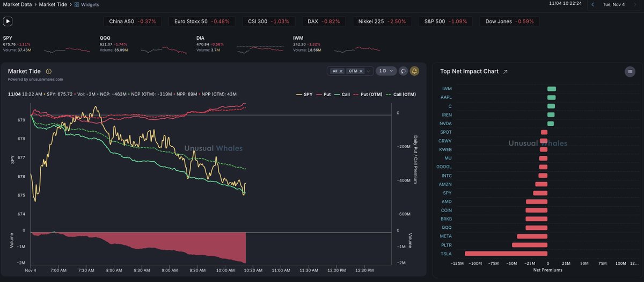Click the headset icon beside the 1 D dropdown

click(404, 71)
